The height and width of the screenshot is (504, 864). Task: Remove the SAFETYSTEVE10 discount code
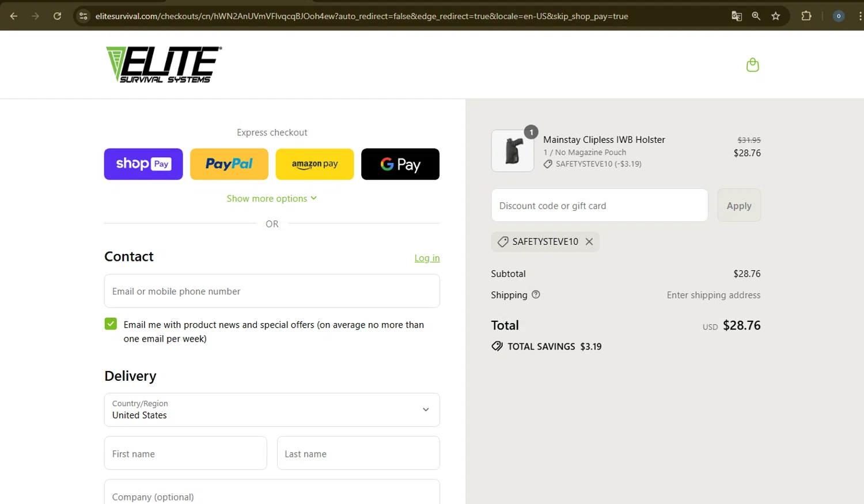pyautogui.click(x=589, y=242)
